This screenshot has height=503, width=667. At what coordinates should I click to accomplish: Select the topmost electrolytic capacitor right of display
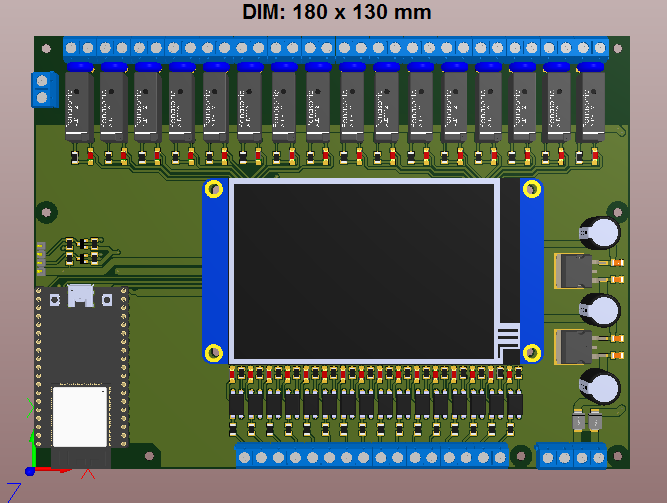(600, 233)
